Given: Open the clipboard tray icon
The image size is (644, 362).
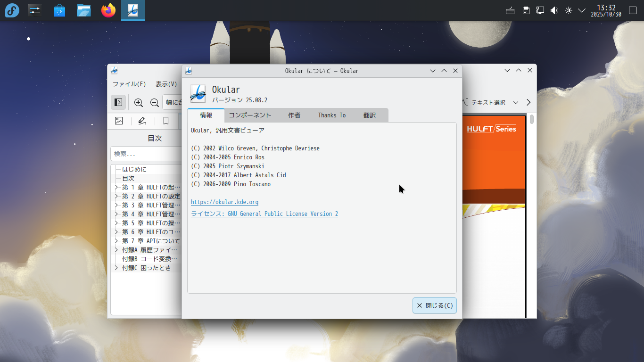Looking at the screenshot, I should [526, 10].
